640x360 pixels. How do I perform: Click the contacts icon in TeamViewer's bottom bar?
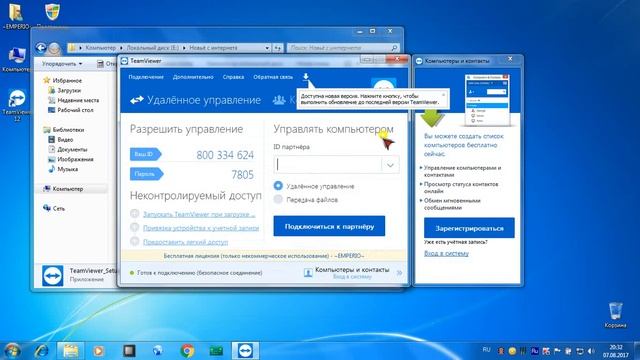point(308,273)
